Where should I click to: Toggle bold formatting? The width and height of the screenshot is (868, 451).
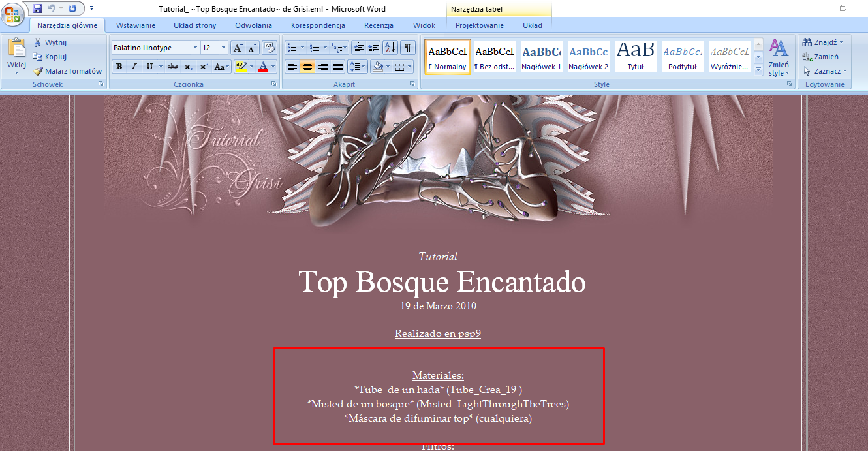[x=119, y=67]
